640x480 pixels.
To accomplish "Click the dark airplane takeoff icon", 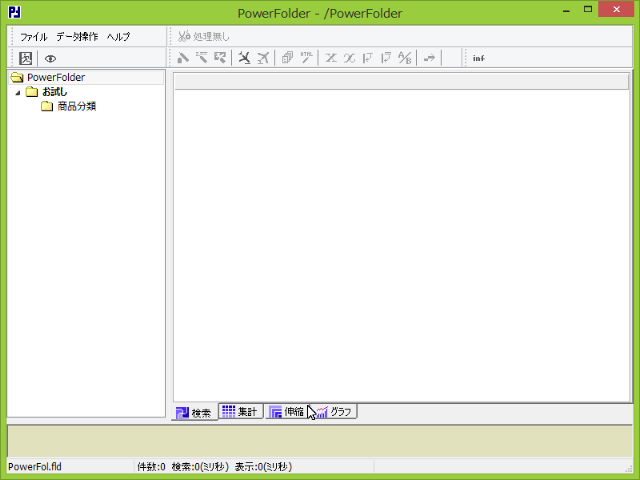I will click(x=244, y=58).
